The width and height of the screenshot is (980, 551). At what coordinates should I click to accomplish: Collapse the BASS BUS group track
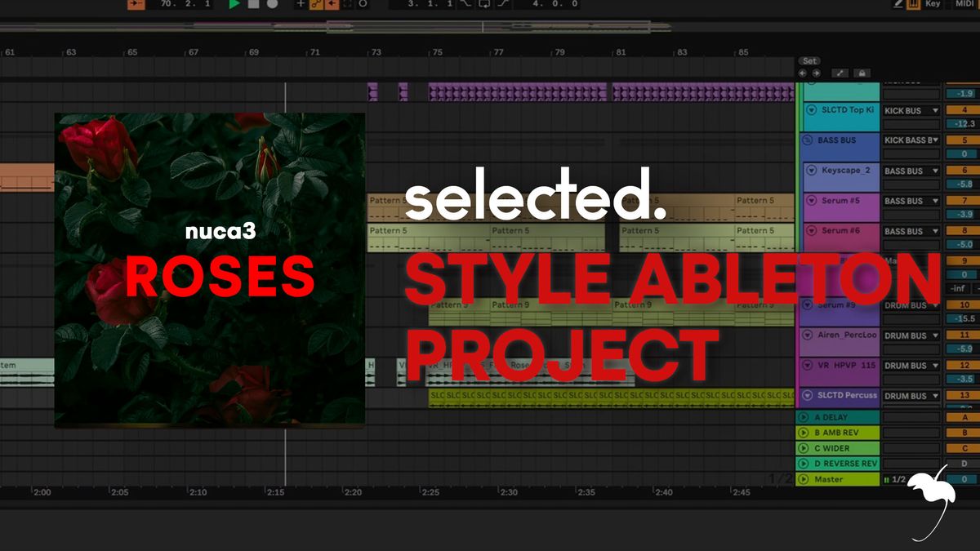pos(808,140)
